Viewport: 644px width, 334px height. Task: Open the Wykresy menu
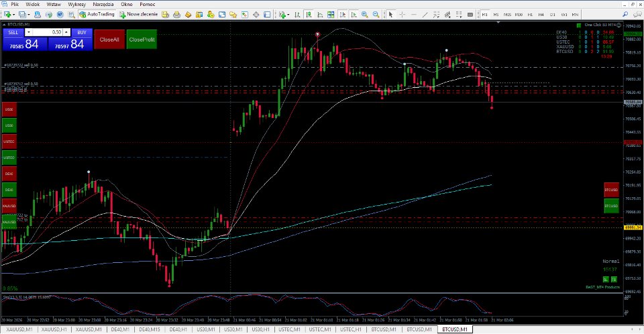coord(76,4)
